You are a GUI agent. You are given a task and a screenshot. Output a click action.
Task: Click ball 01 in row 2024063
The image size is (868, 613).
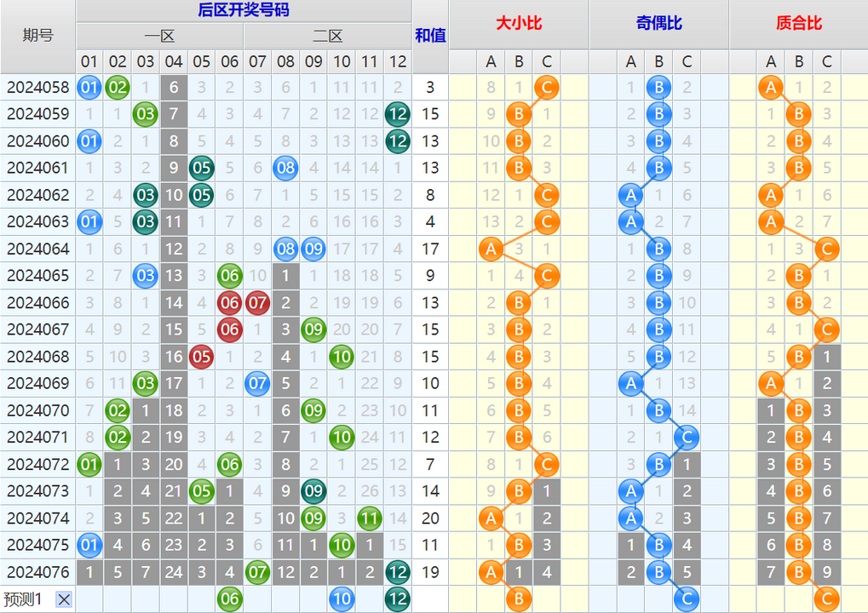(89, 222)
